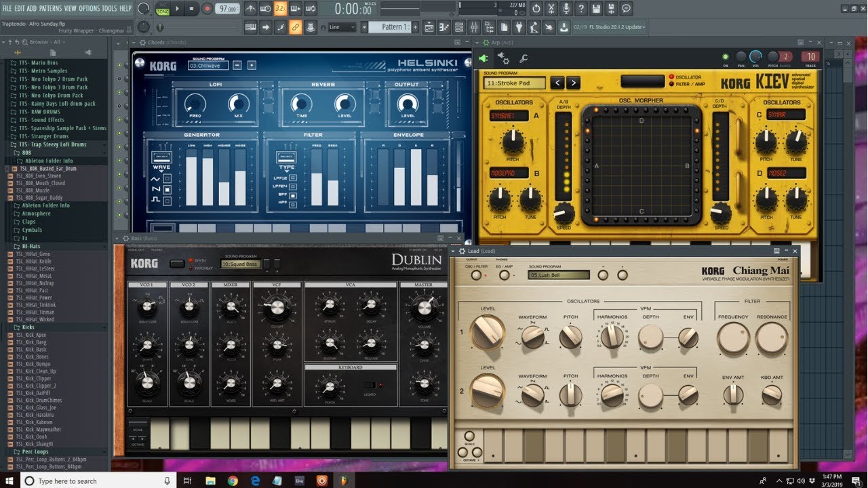Click the Arp plugin gear options icon
This screenshot has width=868, height=488.
point(503,58)
